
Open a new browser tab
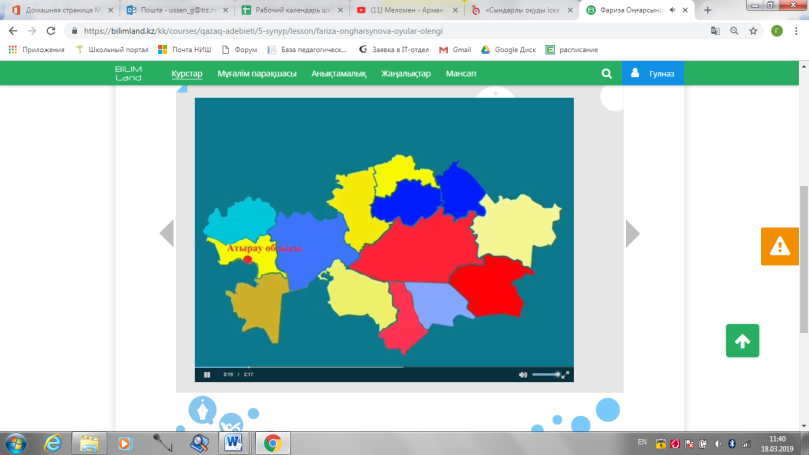(707, 10)
